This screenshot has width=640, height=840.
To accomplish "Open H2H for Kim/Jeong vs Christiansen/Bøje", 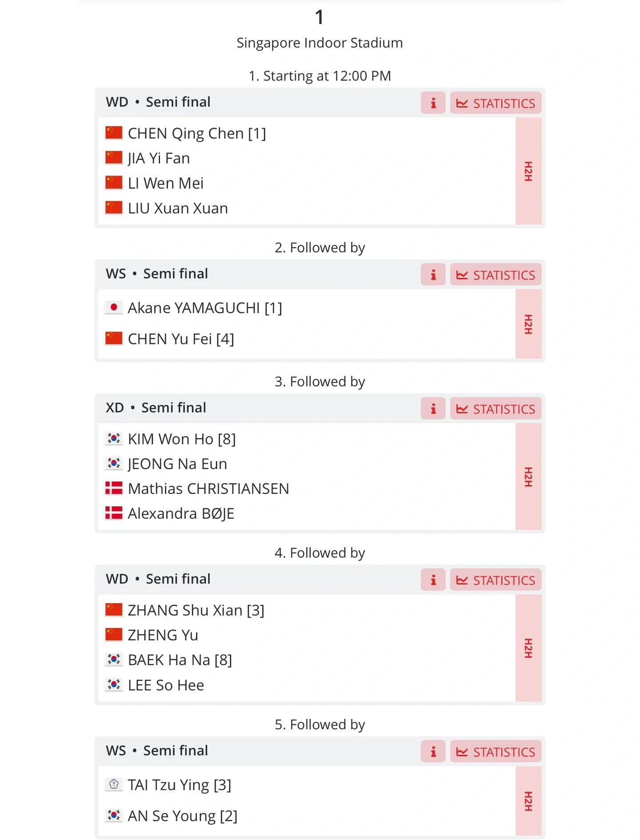I will (528, 476).
